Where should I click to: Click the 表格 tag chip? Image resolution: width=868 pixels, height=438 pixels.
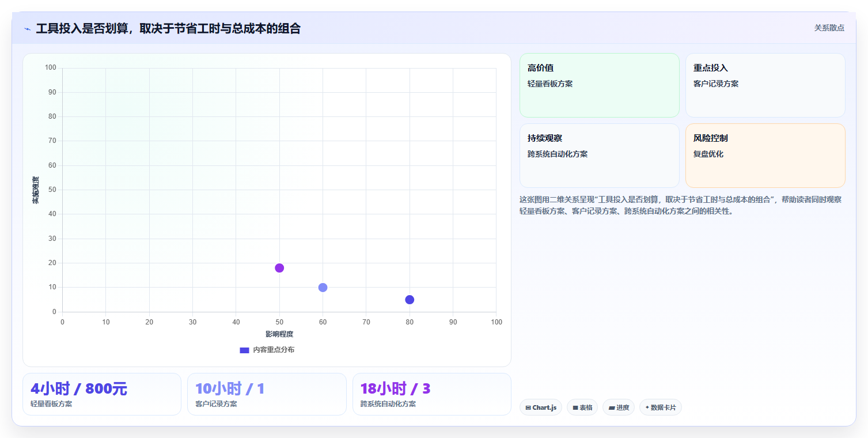[582, 407]
